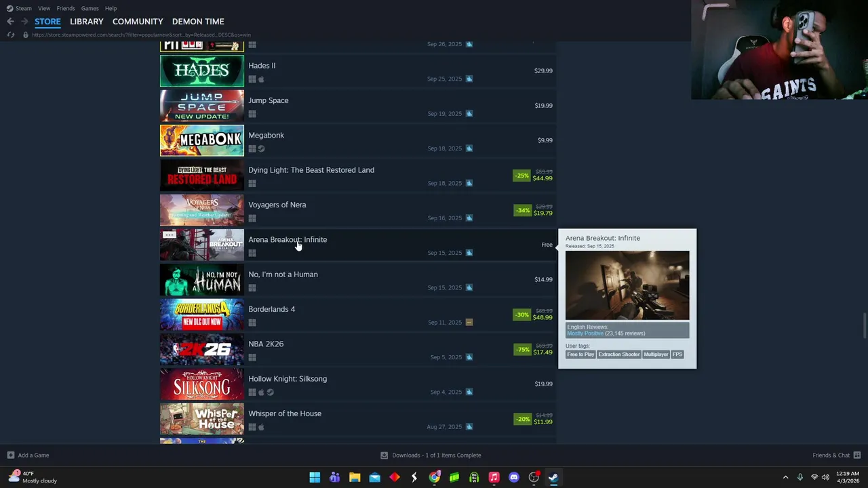Open Discord from the taskbar
Viewport: 868px width, 488px height.
514,477
